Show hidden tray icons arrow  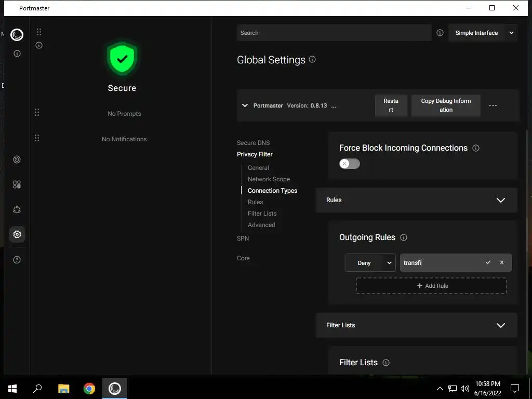pyautogui.click(x=440, y=389)
